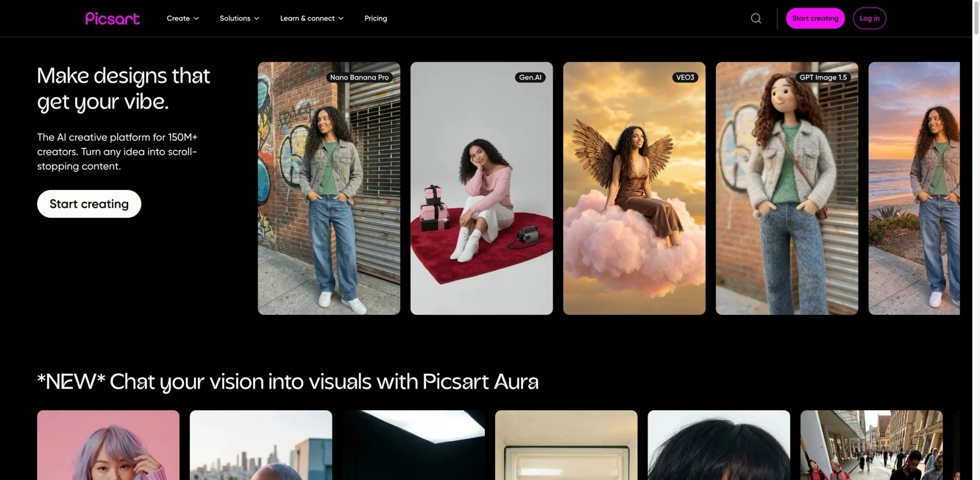
Task: Click the Log in button
Action: [869, 18]
